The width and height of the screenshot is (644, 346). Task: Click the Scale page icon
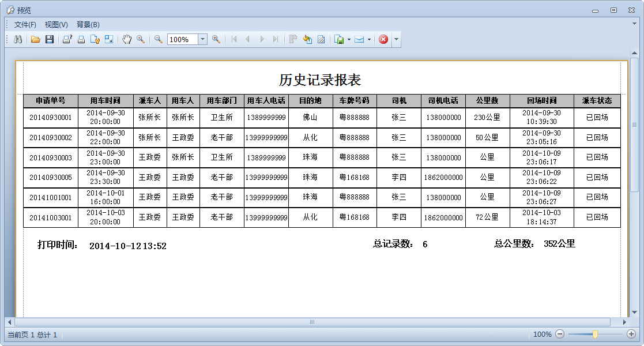109,39
